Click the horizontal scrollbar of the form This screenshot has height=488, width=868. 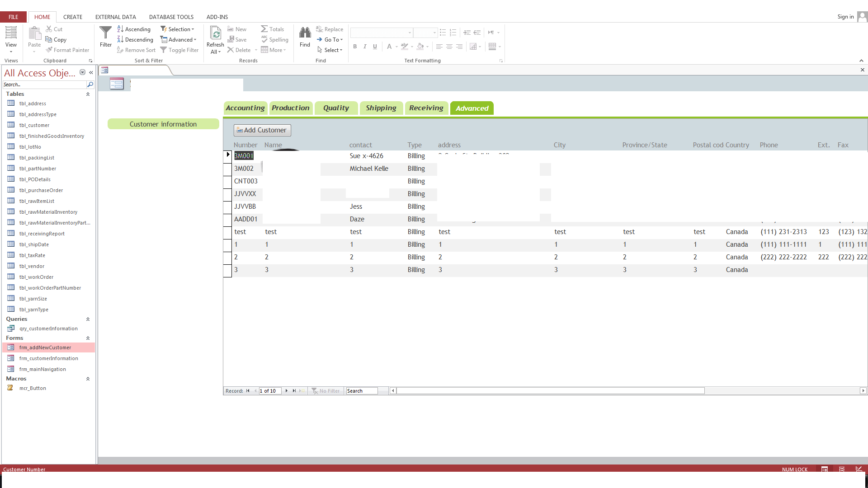tap(550, 391)
